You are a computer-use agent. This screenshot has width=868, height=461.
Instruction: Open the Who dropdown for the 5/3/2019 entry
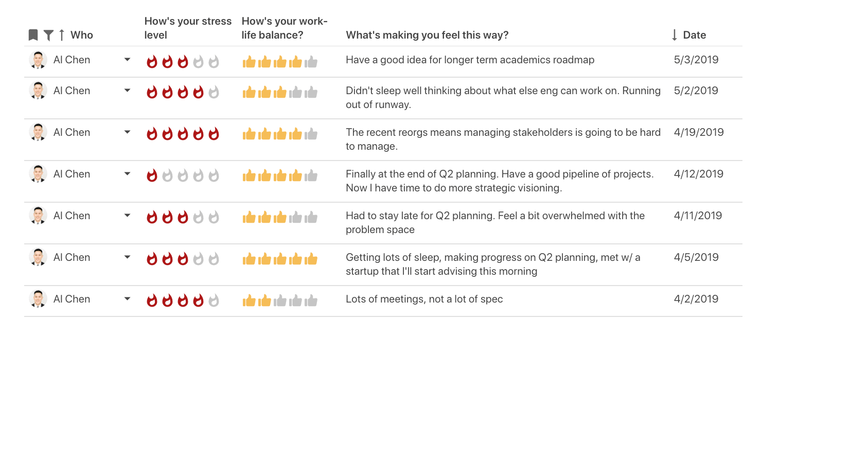click(127, 60)
